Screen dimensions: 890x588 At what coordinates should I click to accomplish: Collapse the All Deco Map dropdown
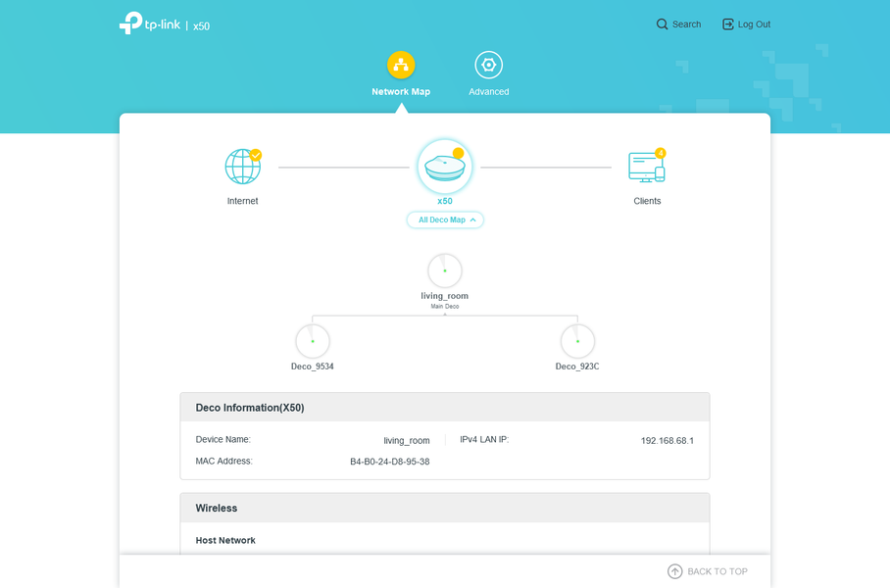445,220
